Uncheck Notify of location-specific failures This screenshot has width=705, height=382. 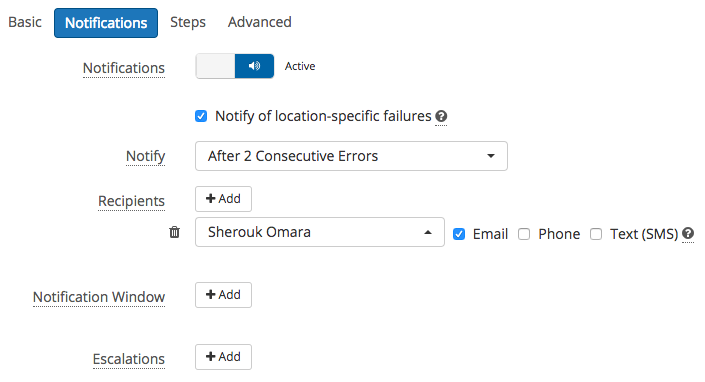tap(201, 116)
